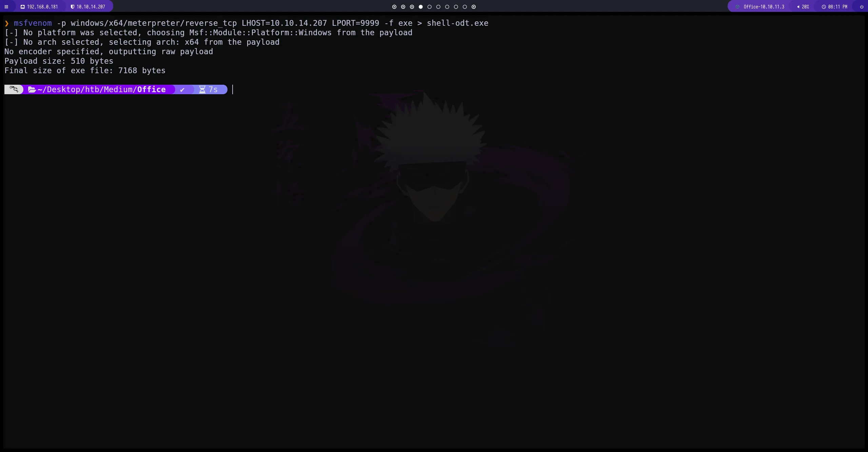Screen dimensions: 868x452
Task: Click the green cube icon beside Office-10.10.11.3
Action: 737,7
